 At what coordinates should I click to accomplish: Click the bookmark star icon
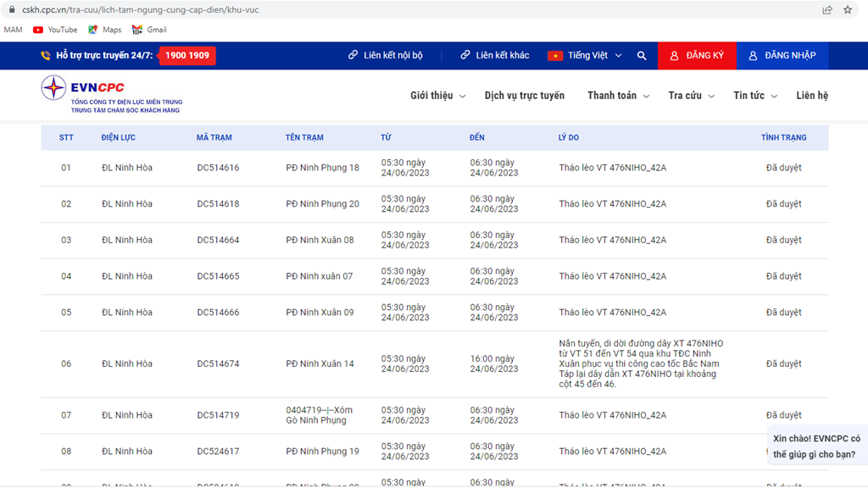click(x=848, y=10)
